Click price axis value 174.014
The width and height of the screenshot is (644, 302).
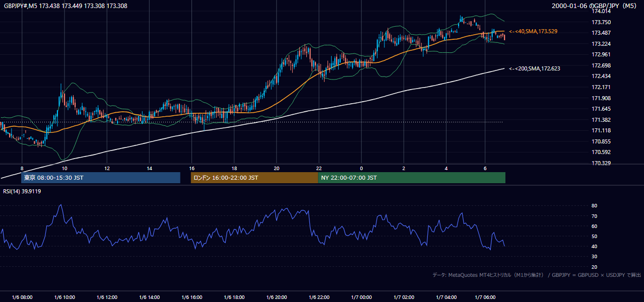[x=601, y=11]
